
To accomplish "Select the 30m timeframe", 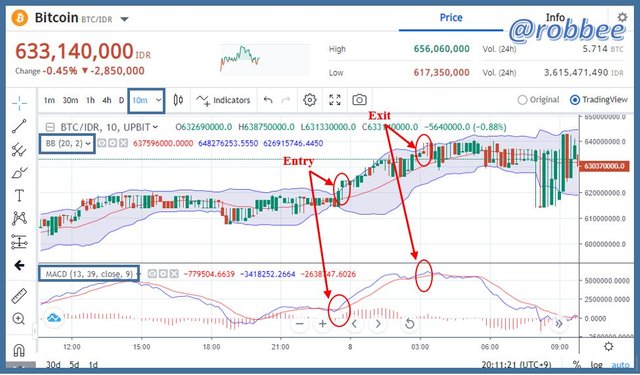I will (x=70, y=100).
